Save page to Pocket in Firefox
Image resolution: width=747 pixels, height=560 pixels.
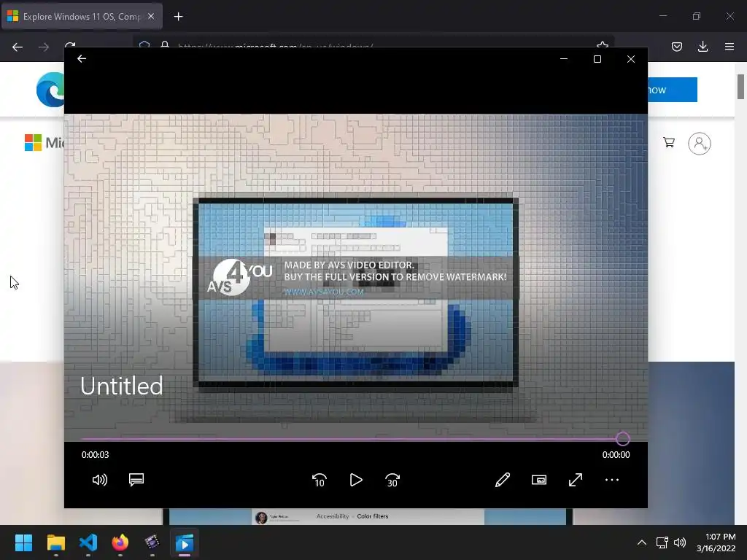click(x=676, y=47)
